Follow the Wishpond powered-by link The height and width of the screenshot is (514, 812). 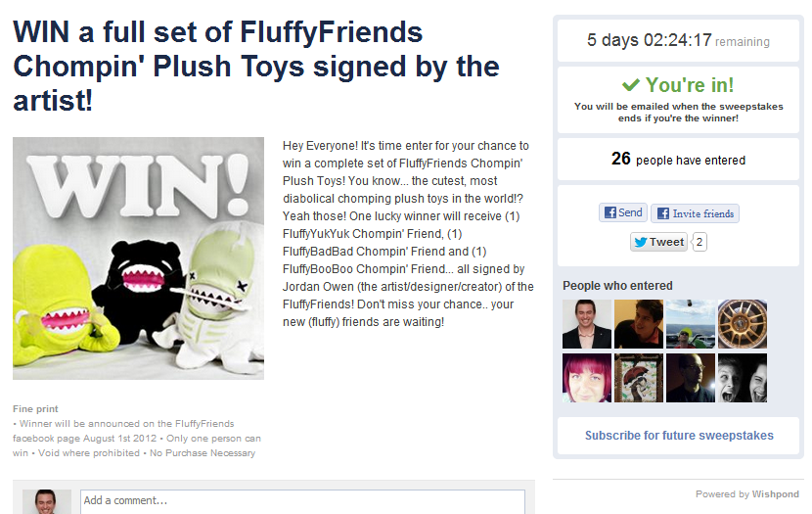[x=775, y=493]
